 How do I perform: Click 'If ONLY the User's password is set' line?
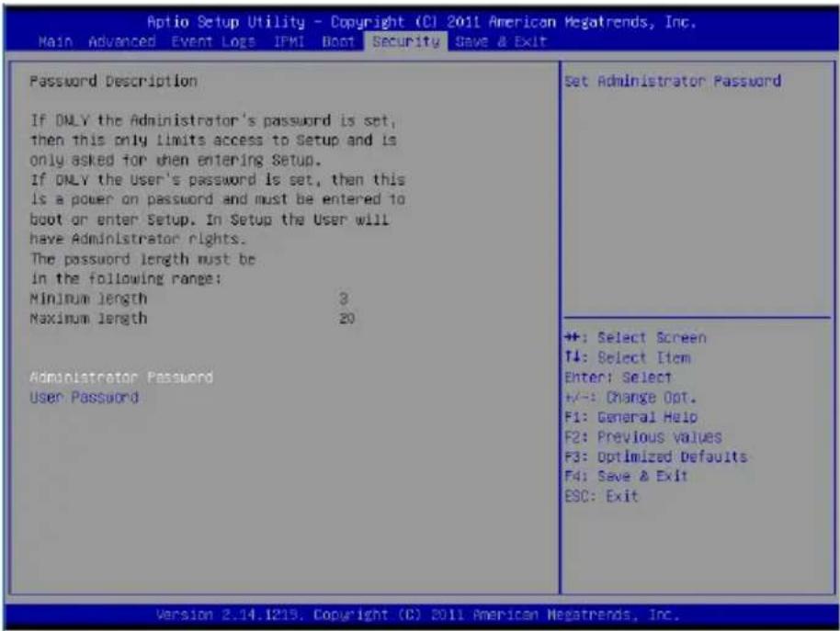coord(218,180)
